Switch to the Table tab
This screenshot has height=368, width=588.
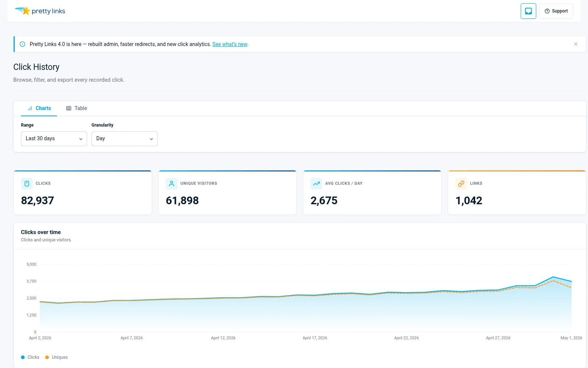tap(76, 108)
